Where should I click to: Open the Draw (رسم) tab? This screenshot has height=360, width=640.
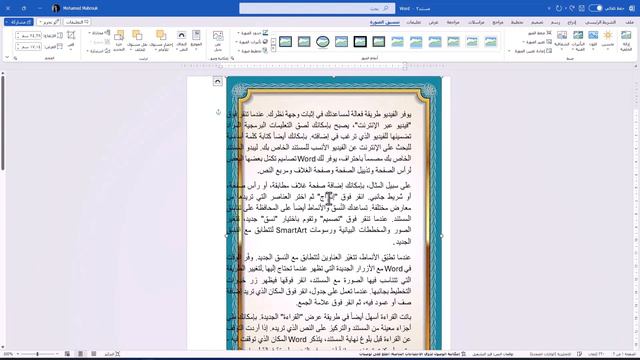tap(555, 22)
